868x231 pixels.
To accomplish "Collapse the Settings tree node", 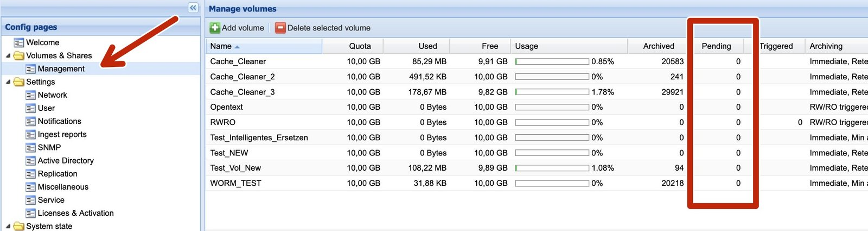I will point(8,82).
